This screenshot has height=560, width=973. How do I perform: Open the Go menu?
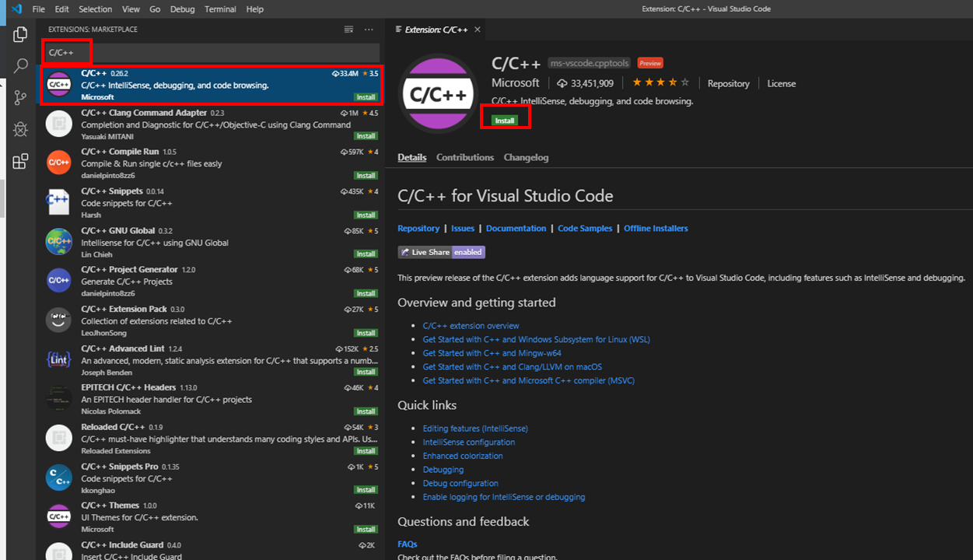click(155, 9)
